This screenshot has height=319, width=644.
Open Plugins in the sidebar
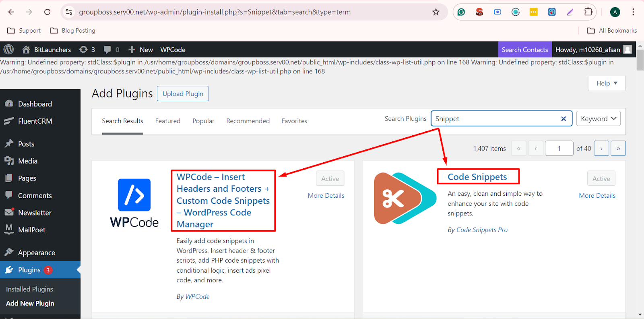click(x=40, y=270)
